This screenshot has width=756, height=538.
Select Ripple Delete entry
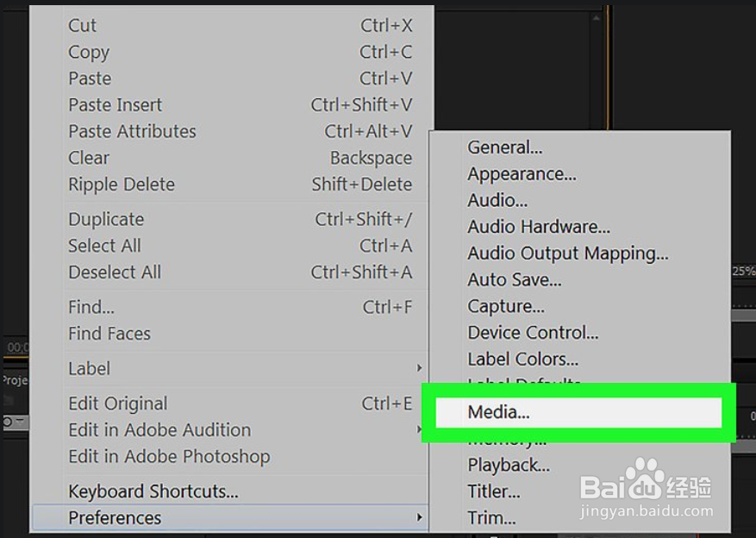pos(122,185)
